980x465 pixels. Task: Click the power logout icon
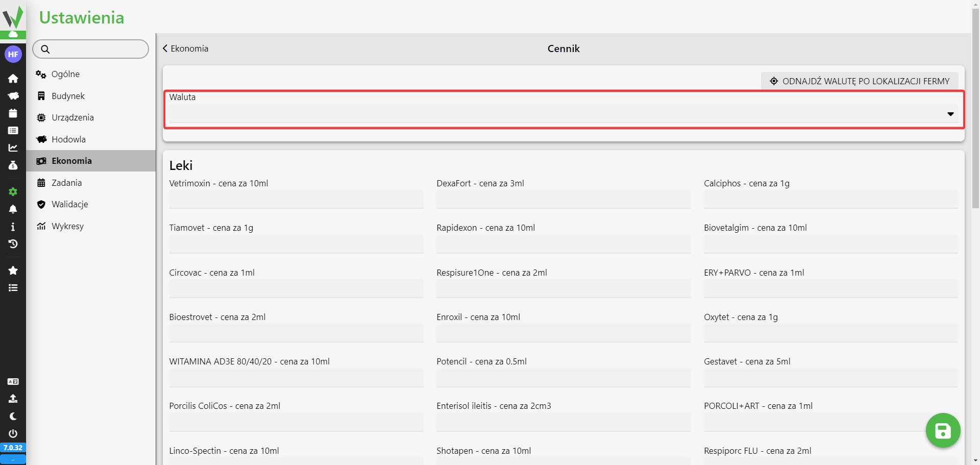pyautogui.click(x=13, y=433)
